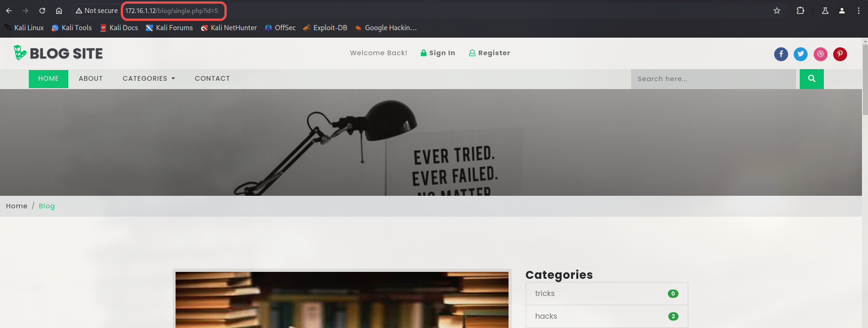868x328 pixels.
Task: Bookmark this page with the star icon
Action: pyautogui.click(x=777, y=11)
